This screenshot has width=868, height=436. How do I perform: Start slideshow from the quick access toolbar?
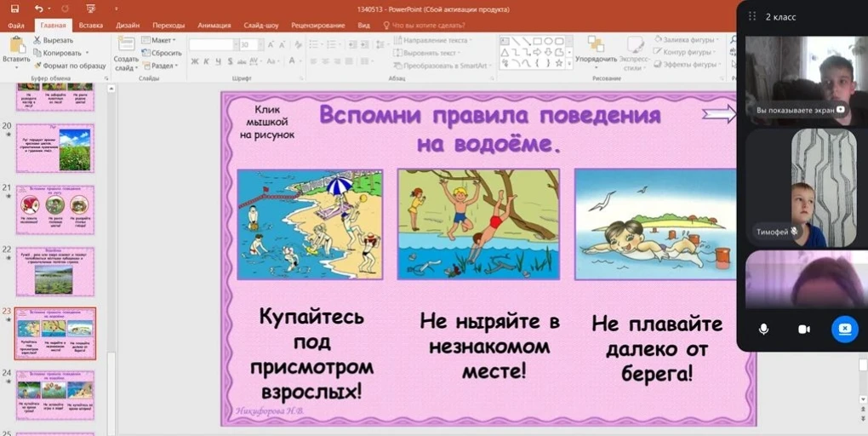pos(91,9)
